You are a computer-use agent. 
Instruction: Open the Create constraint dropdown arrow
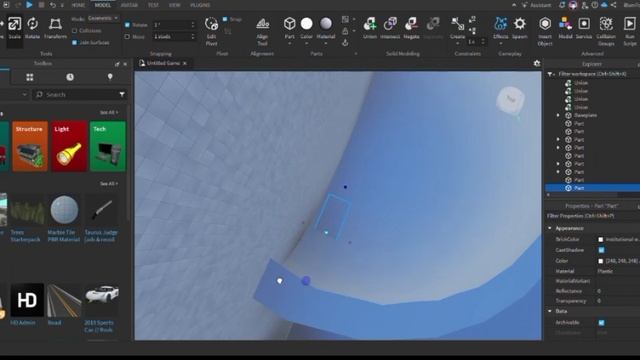point(458,43)
